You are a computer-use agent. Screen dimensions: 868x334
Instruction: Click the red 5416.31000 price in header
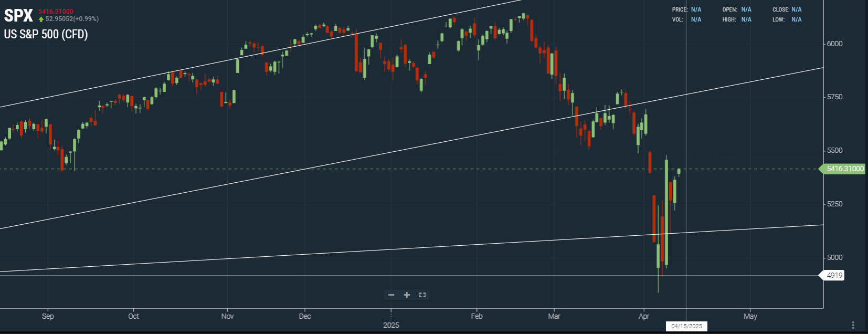tap(56, 11)
